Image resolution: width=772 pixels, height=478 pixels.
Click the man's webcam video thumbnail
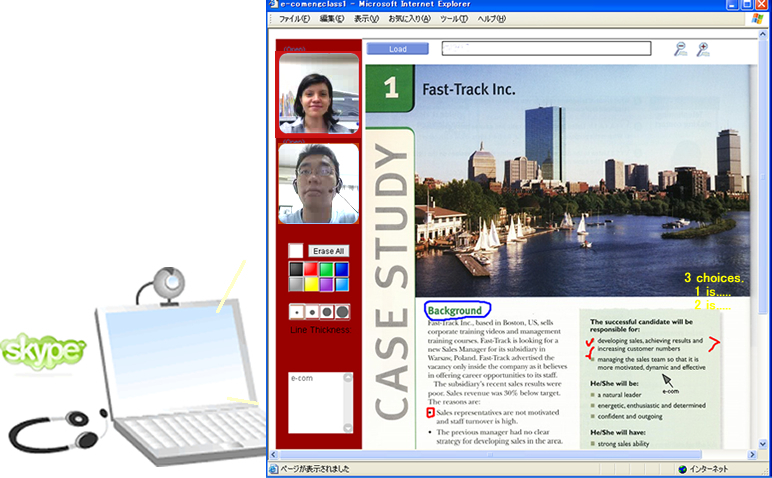tap(319, 183)
